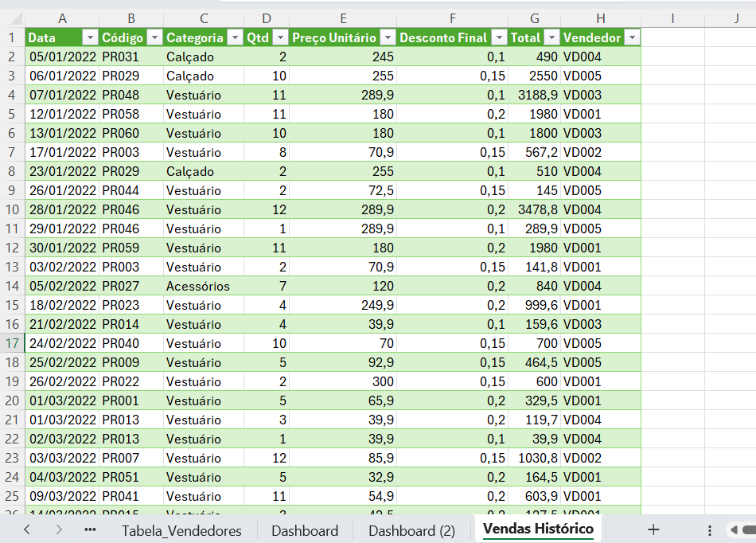
Task: Go to previous sheet tab arrow
Action: [27, 529]
